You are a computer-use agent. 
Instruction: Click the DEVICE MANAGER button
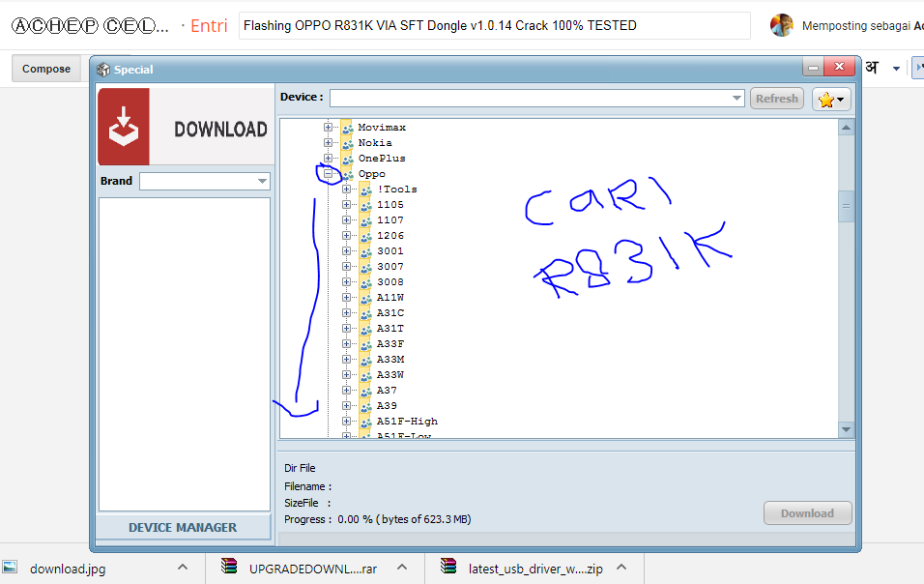click(183, 527)
